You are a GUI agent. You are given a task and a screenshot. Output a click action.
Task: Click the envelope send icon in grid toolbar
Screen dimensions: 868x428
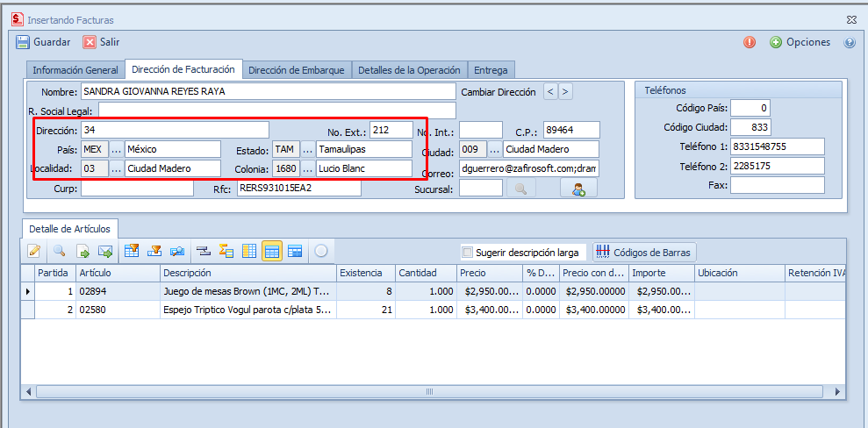pos(105,251)
